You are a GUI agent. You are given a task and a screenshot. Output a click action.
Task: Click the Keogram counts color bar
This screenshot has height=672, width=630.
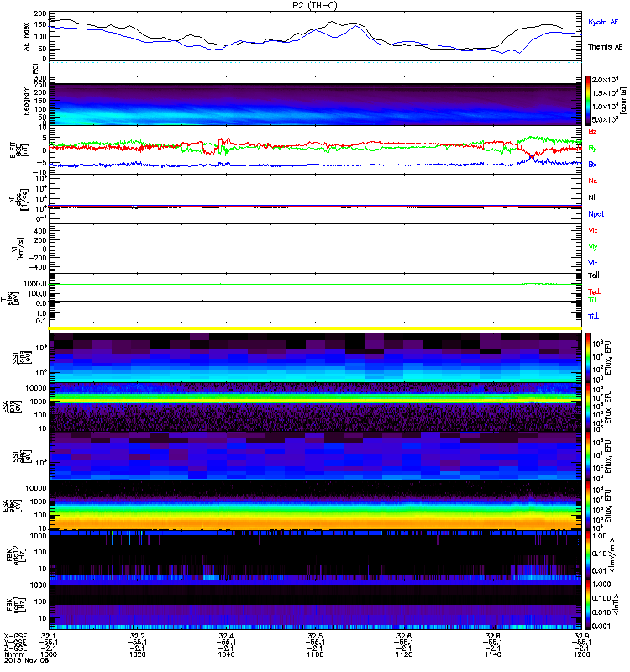click(x=588, y=101)
